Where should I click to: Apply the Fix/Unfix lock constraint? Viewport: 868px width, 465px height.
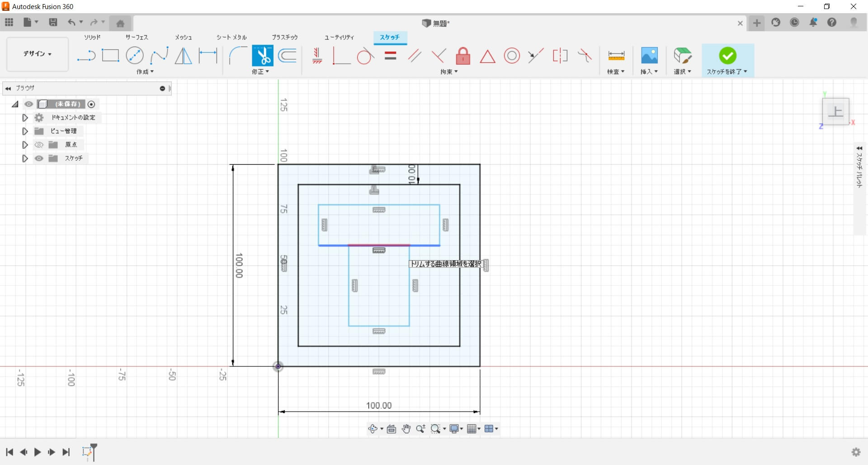pyautogui.click(x=463, y=56)
